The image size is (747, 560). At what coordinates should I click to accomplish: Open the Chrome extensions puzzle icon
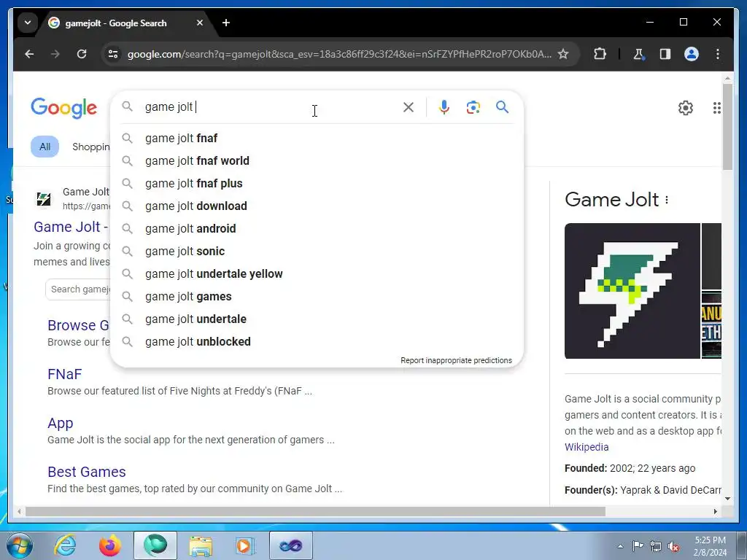pyautogui.click(x=600, y=54)
